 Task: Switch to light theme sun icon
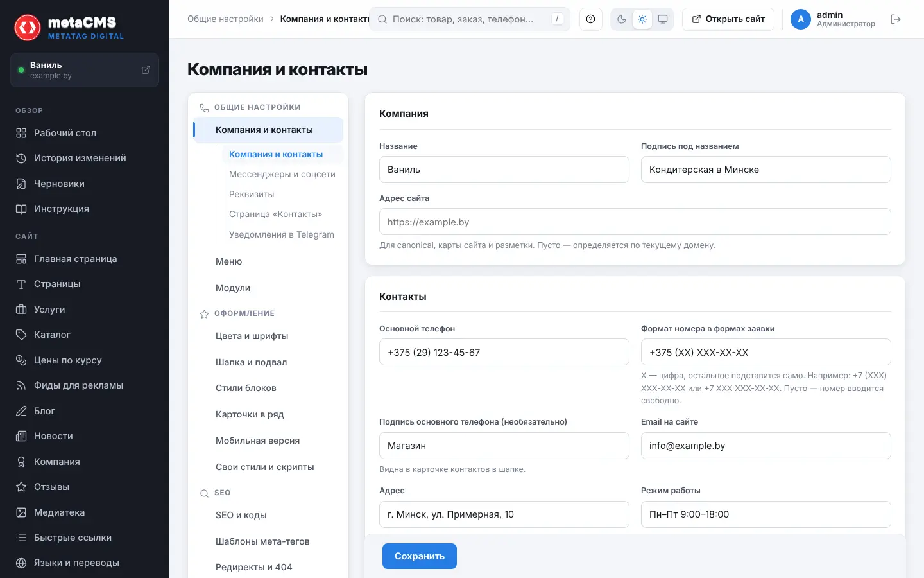pyautogui.click(x=642, y=19)
